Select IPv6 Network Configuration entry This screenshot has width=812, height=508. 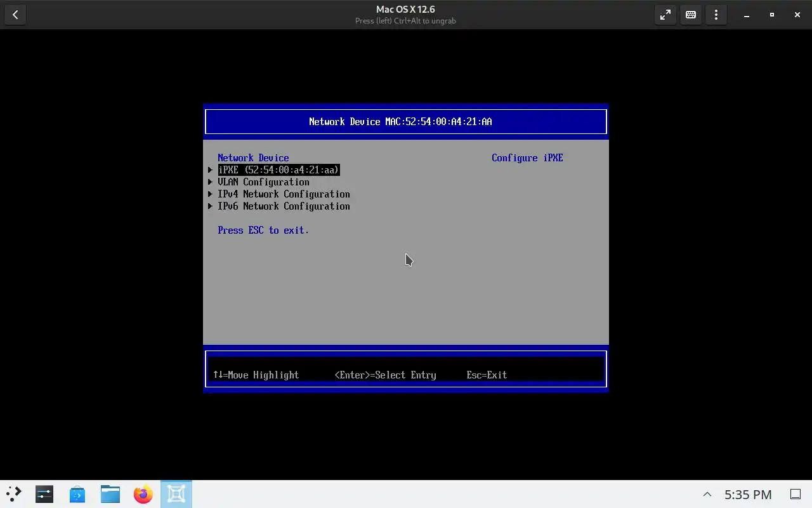[284, 206]
